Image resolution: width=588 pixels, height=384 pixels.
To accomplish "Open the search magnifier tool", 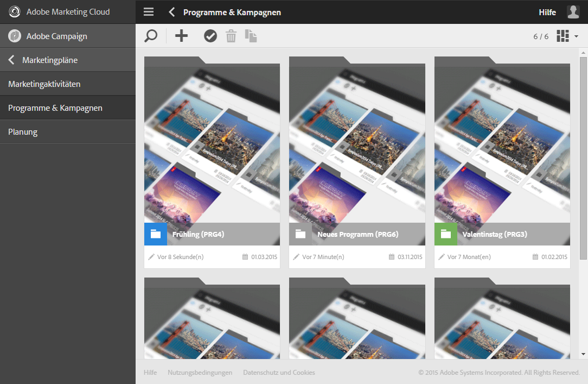I will coord(151,36).
